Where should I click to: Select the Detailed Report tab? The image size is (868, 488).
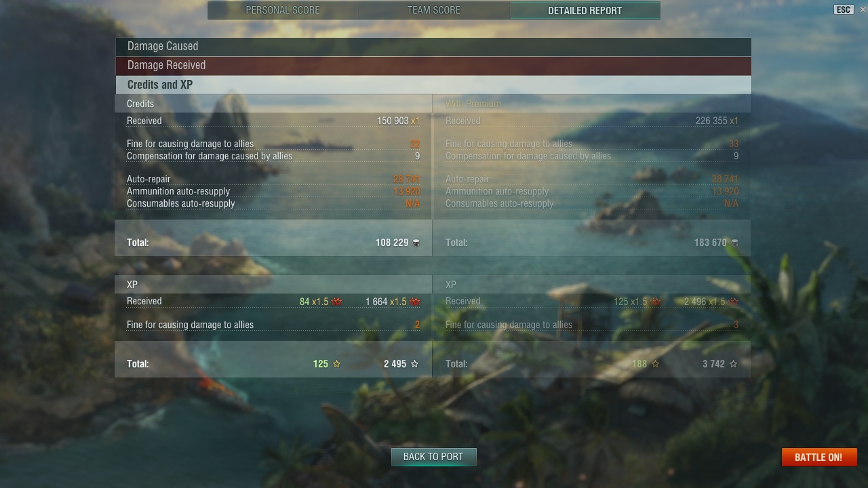[x=585, y=10]
